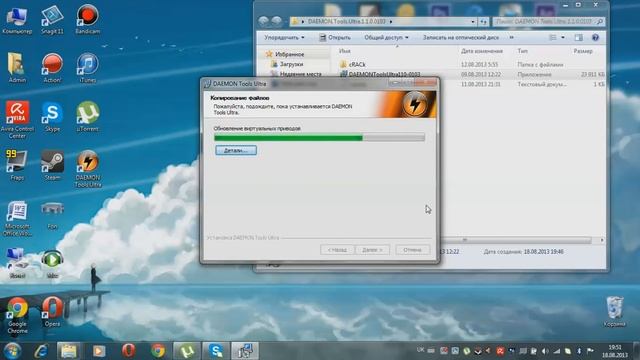Click the installation progress bar
This screenshot has width=640, height=360.
click(319, 138)
